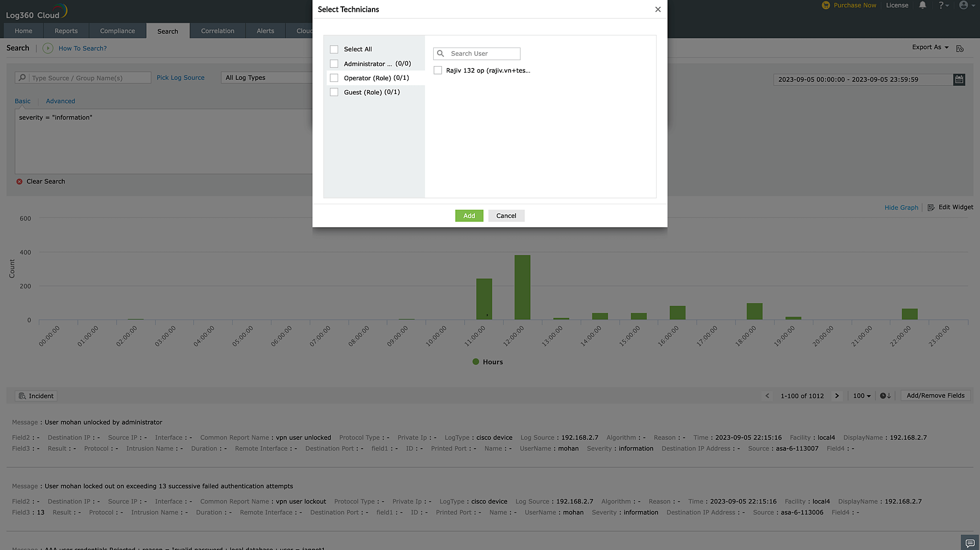Open the Advanced search tab
The height and width of the screenshot is (550, 980).
[x=60, y=101]
